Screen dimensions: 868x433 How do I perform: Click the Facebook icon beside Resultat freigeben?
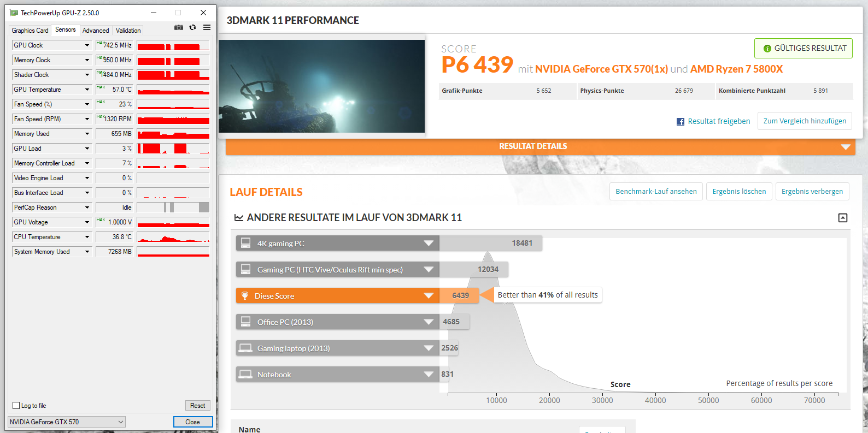pyautogui.click(x=681, y=122)
